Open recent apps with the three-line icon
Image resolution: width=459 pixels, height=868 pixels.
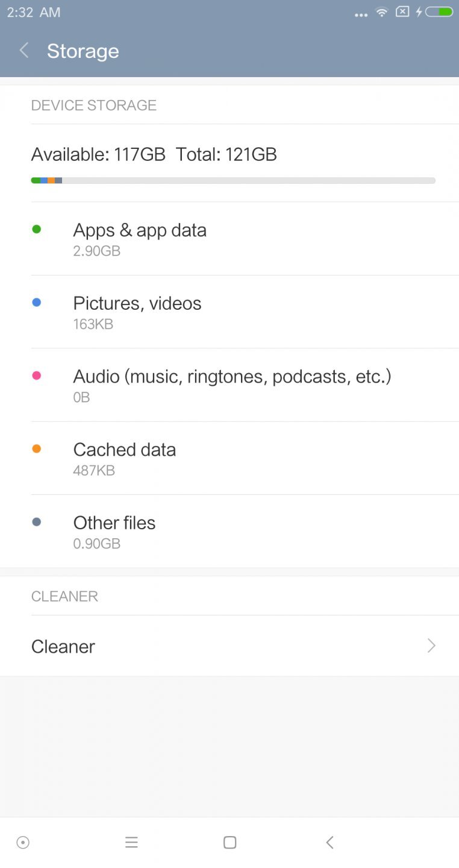coord(131,842)
